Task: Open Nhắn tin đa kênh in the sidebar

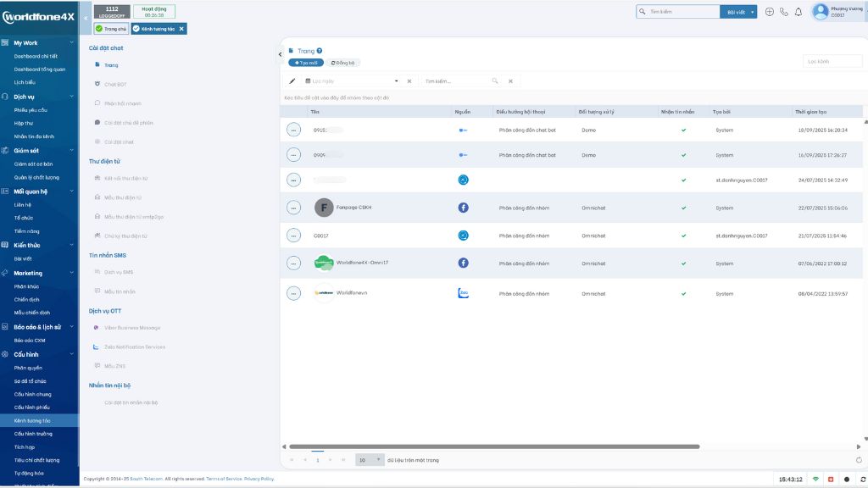Action: [x=34, y=136]
